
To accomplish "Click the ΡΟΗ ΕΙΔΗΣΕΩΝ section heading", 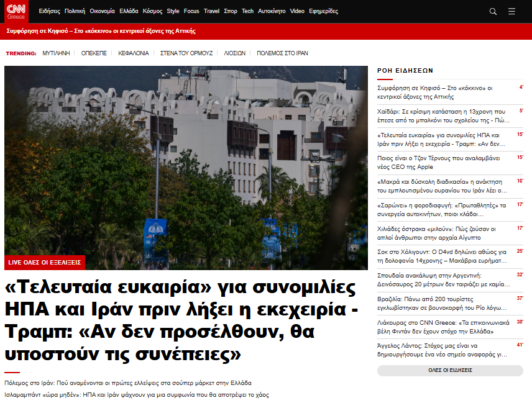I will point(405,71).
